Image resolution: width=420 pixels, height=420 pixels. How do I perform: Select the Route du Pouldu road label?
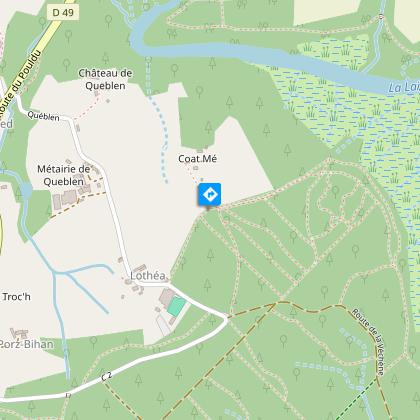click(x=20, y=85)
